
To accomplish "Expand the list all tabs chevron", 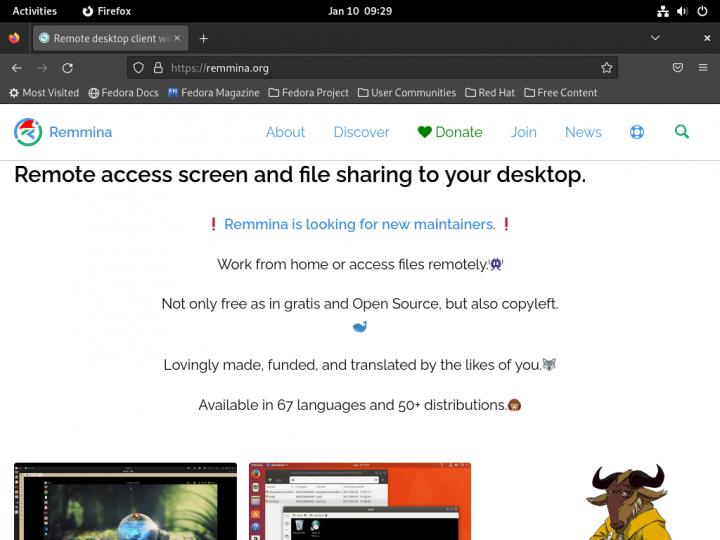I will point(655,38).
